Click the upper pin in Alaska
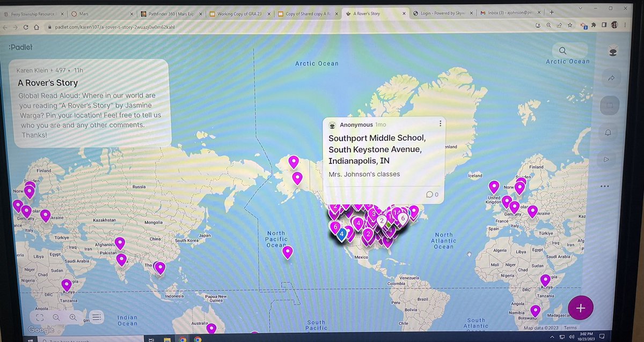644x342 pixels. (x=293, y=161)
